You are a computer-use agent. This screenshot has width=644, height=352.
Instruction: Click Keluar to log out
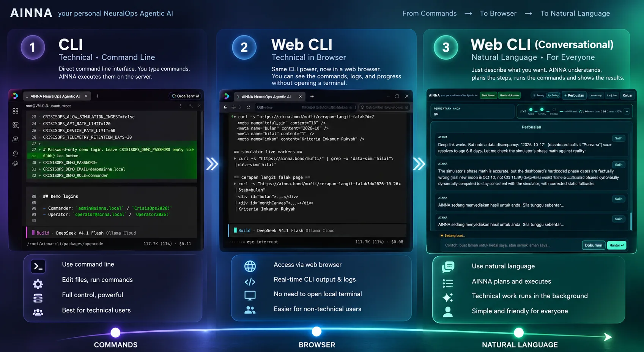627,95
